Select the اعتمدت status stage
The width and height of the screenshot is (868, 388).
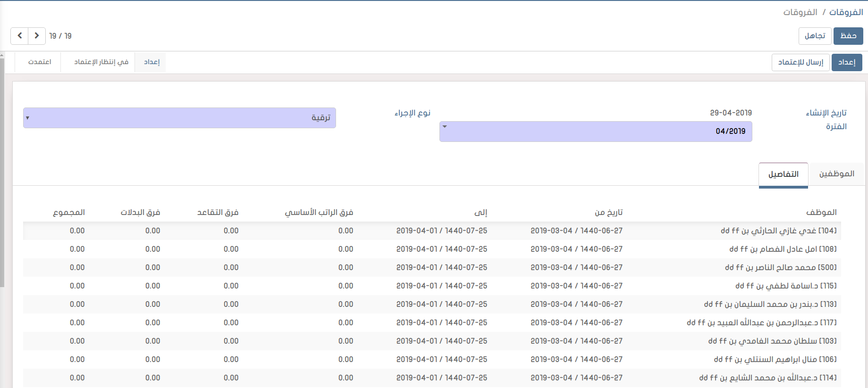(40, 62)
